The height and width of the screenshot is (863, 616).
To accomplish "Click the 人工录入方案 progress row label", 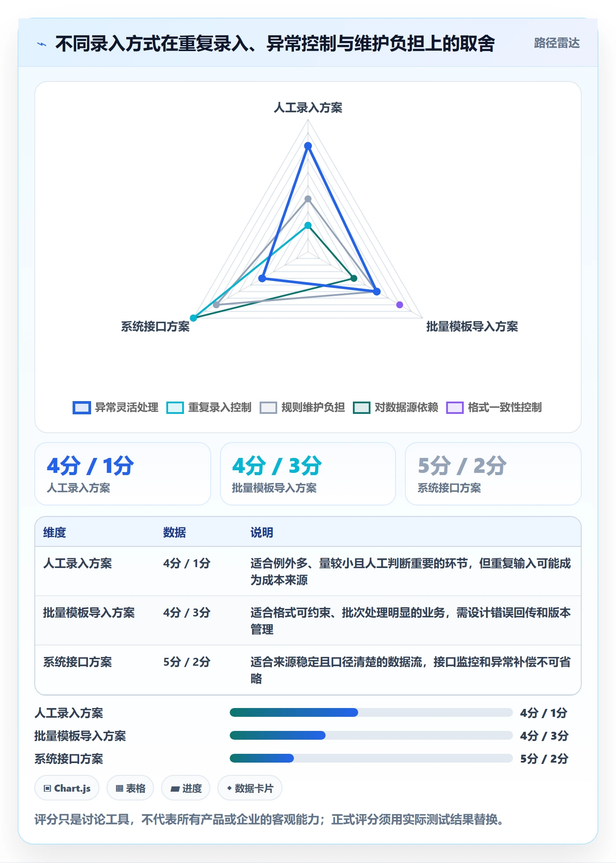I will pyautogui.click(x=69, y=713).
